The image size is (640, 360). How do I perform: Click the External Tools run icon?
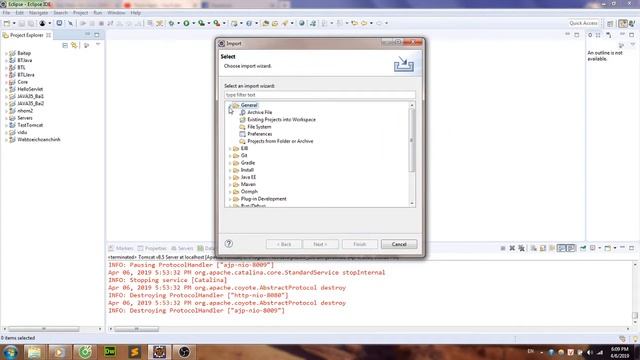(217, 23)
